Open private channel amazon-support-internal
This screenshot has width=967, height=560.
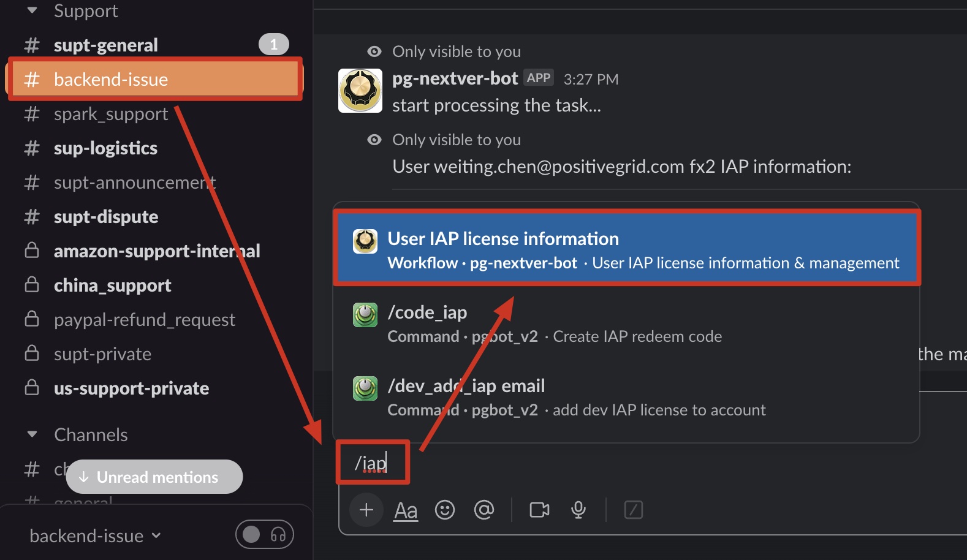click(157, 251)
